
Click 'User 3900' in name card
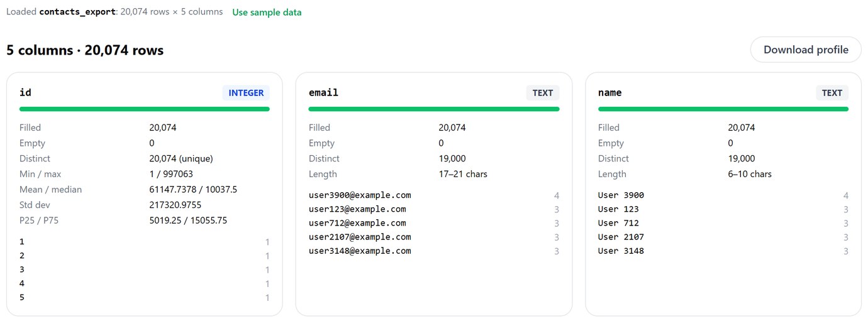(x=621, y=195)
